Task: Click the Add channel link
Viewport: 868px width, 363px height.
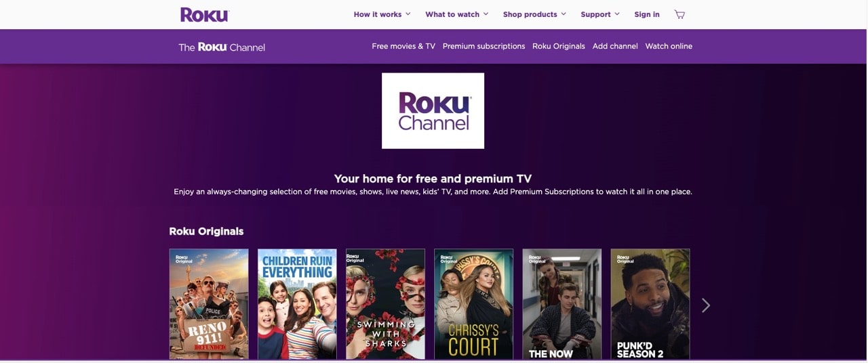Action: point(615,46)
